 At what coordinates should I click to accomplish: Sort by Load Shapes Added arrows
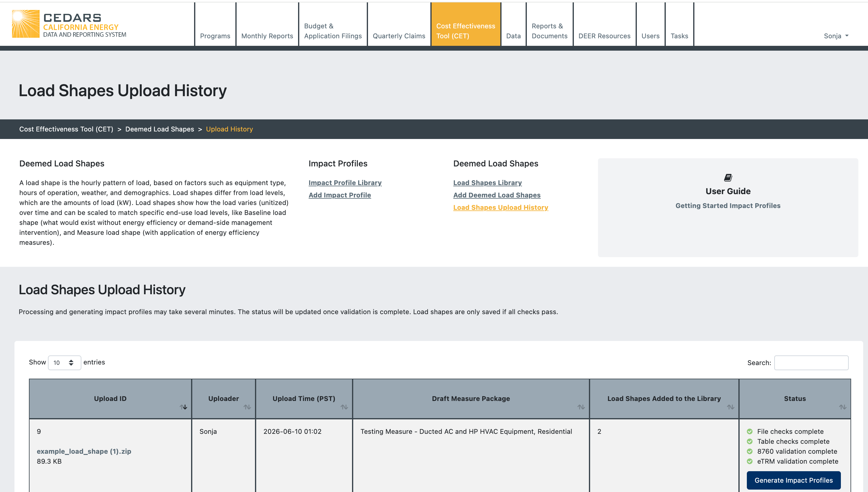click(x=731, y=407)
